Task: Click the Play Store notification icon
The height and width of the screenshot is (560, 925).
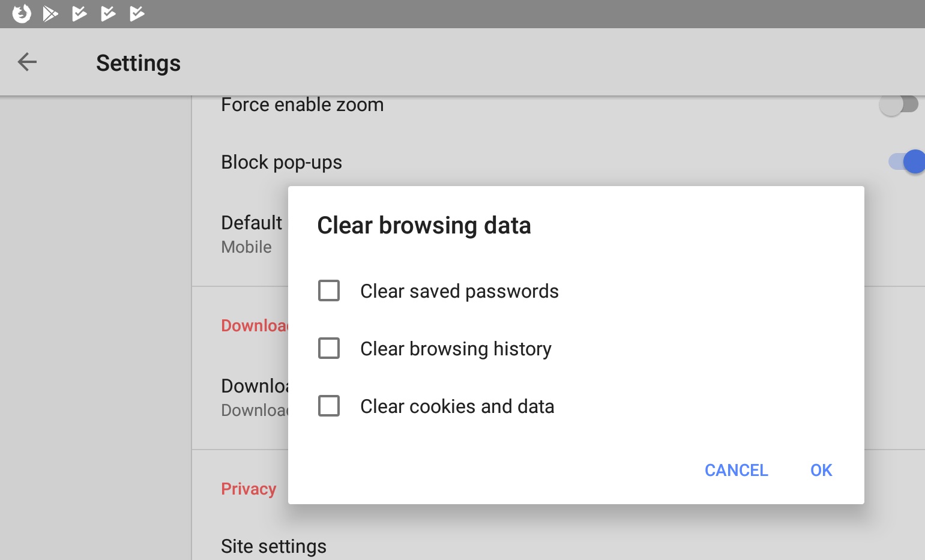Action: (50, 13)
